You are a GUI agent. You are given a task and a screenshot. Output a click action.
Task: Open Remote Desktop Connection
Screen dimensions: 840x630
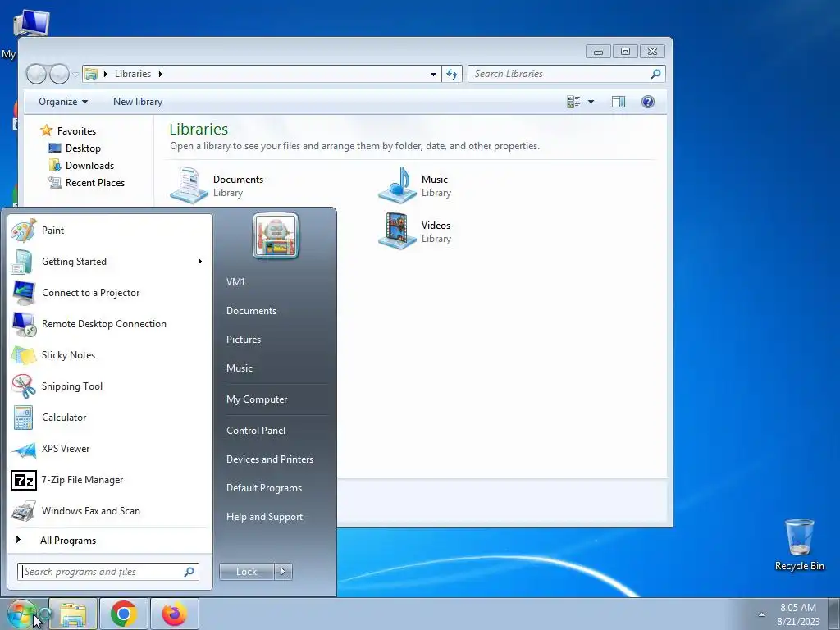[x=109, y=324]
